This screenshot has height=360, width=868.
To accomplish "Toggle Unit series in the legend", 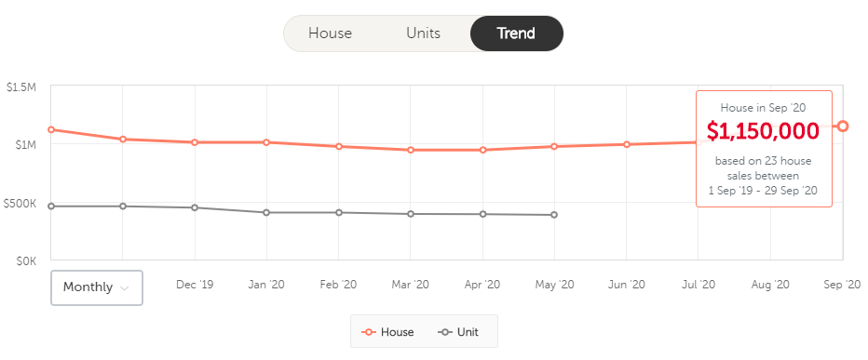I will click(458, 332).
